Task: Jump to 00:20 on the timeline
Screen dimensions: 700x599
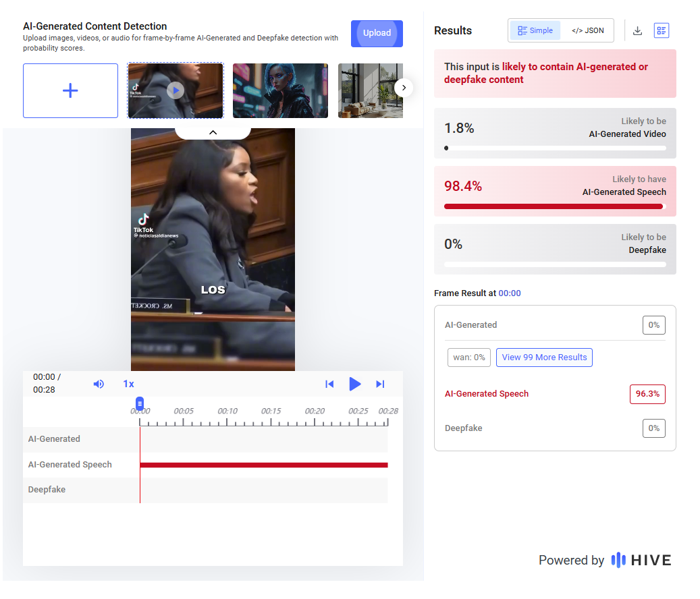Action: coord(315,411)
